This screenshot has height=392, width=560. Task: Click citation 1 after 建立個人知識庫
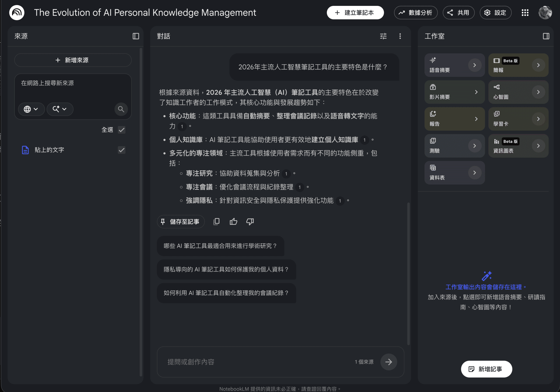pos(364,140)
